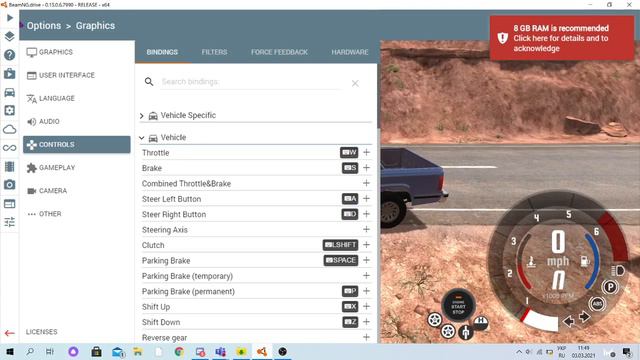Open the sliders options icon in sidebar

point(10,222)
